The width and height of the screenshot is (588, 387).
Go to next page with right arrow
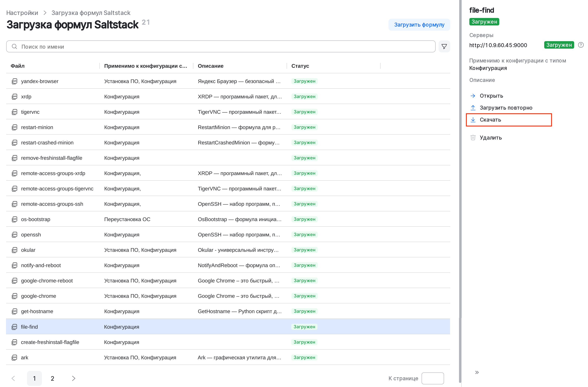coord(73,378)
